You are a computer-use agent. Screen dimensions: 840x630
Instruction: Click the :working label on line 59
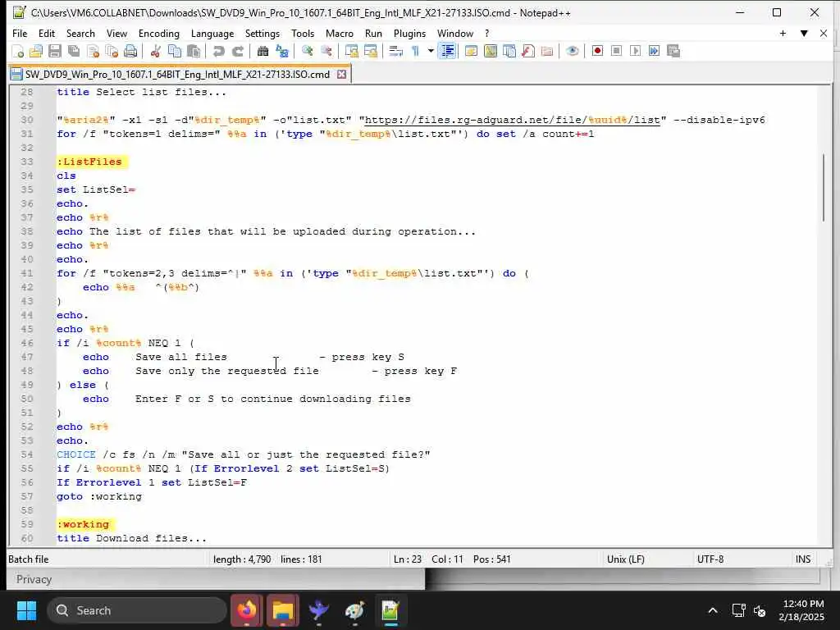(x=83, y=524)
